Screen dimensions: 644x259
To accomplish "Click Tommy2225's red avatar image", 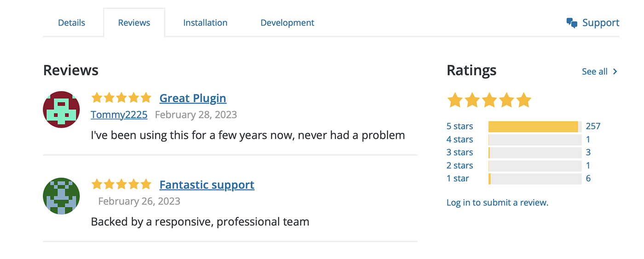I will (61, 109).
